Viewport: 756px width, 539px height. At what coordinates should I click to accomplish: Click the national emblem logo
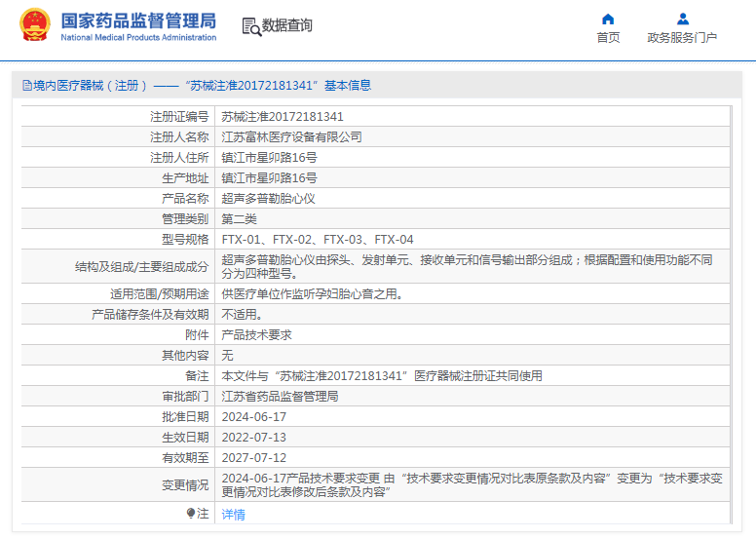click(35, 25)
